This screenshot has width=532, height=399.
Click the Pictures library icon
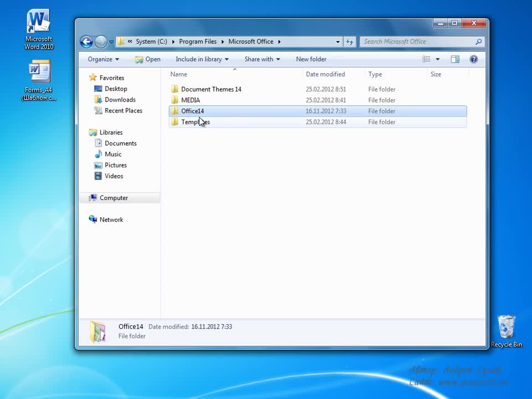[98, 165]
